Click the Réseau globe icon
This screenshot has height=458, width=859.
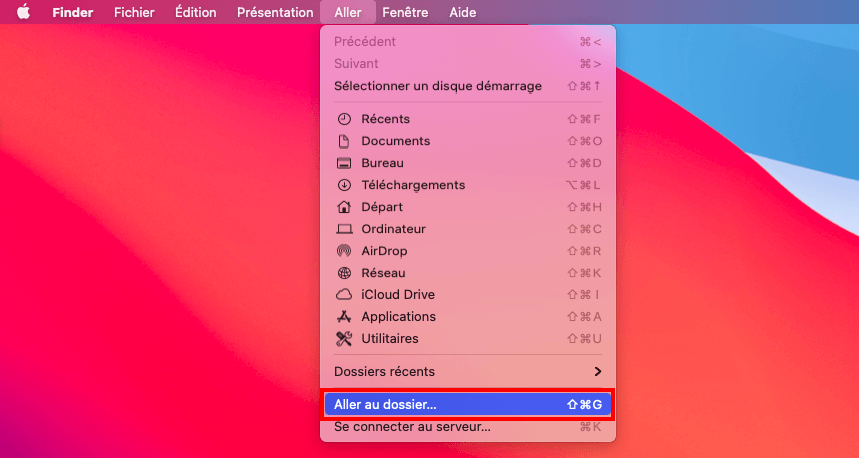344,273
